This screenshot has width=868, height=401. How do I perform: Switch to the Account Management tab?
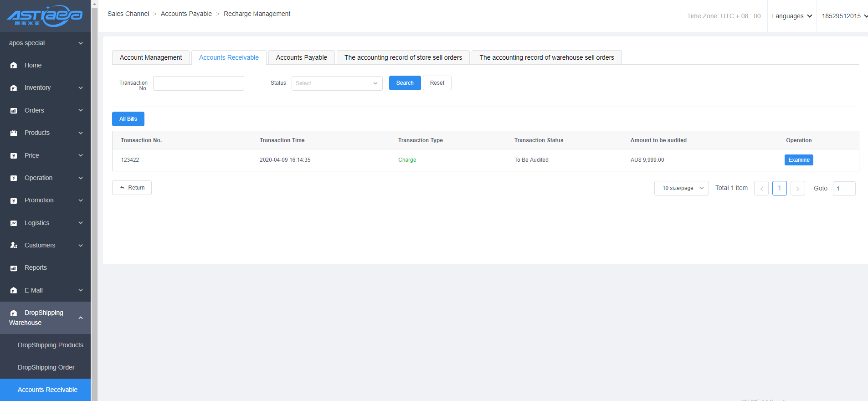tap(151, 57)
